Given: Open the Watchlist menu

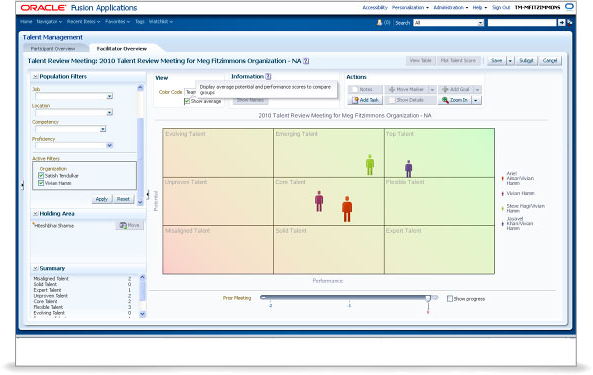Looking at the screenshot, I should click(x=161, y=22).
